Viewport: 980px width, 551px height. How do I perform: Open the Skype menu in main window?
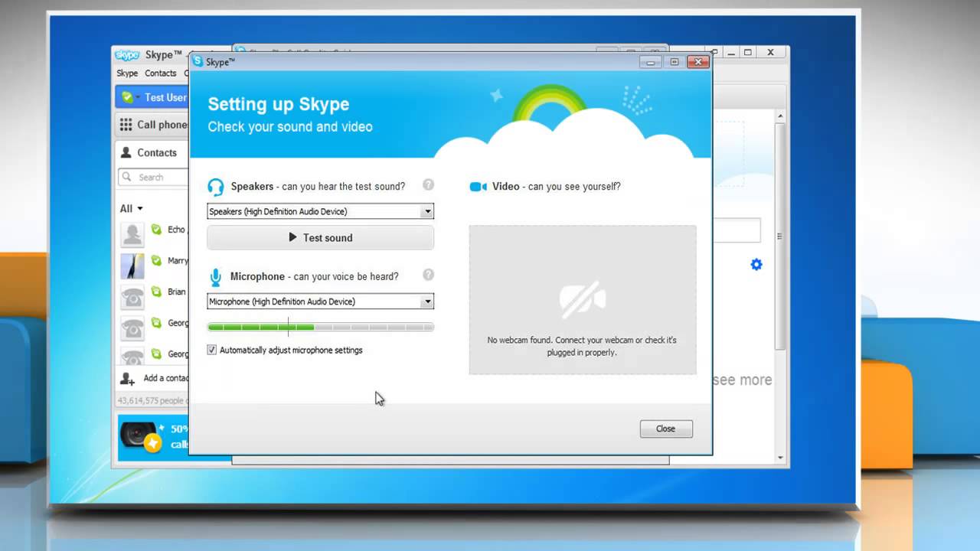(x=127, y=73)
